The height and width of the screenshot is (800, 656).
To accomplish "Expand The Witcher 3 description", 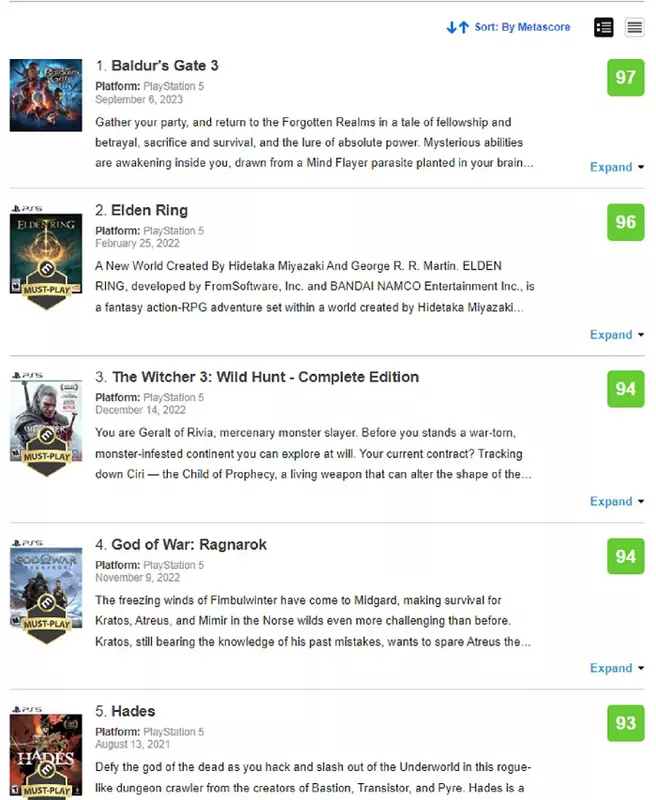I will [x=617, y=502].
